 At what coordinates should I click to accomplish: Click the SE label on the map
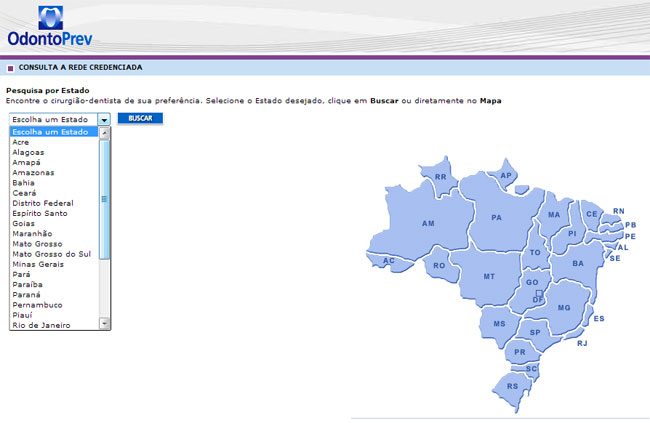click(615, 258)
